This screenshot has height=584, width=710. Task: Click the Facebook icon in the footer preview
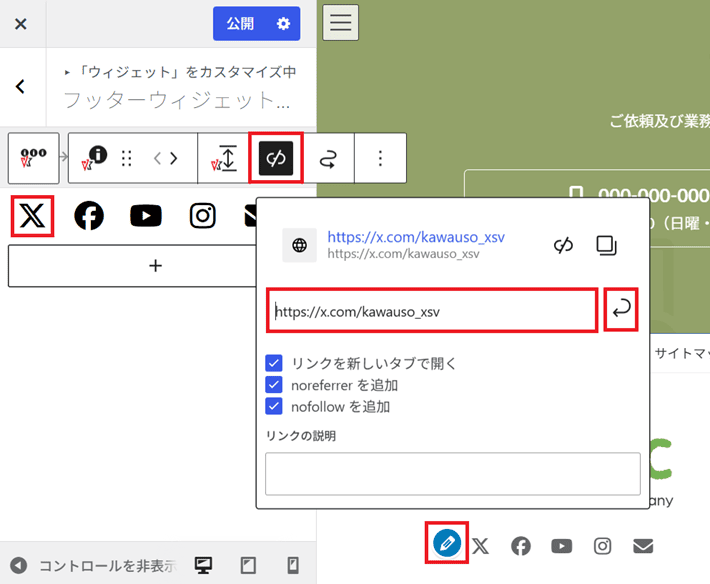coord(521,546)
